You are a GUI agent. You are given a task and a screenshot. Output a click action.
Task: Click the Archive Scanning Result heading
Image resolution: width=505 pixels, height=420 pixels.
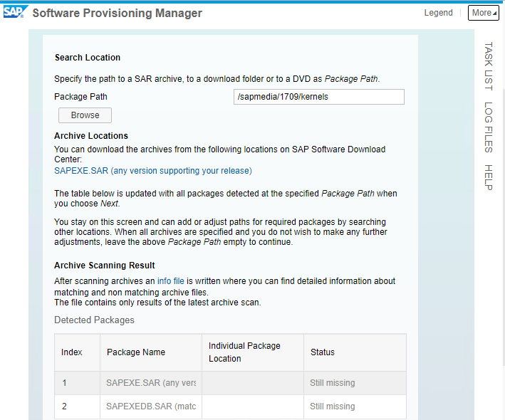105,266
